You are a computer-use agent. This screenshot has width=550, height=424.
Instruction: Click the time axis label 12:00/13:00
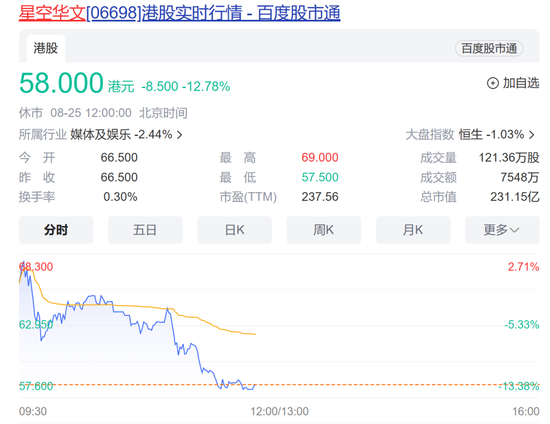point(279,411)
